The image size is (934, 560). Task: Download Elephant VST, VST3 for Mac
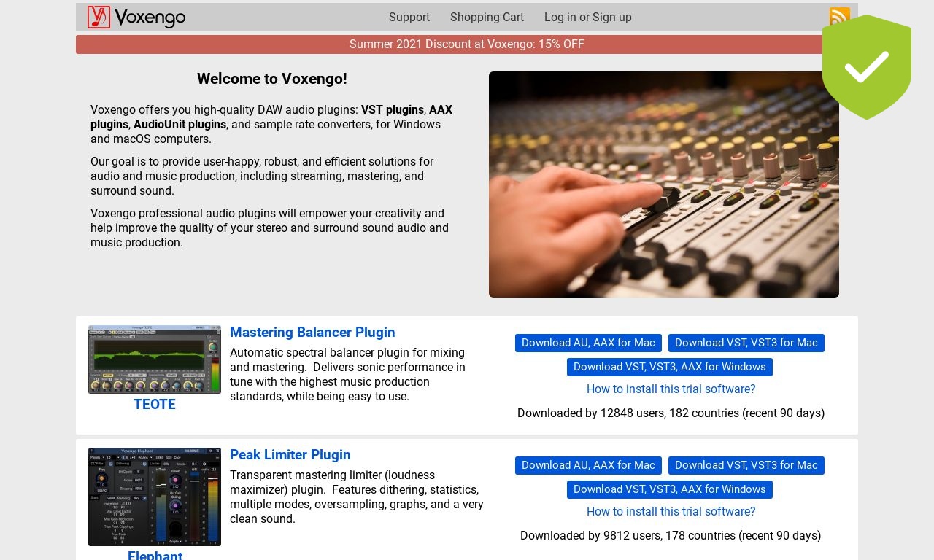pyautogui.click(x=746, y=465)
